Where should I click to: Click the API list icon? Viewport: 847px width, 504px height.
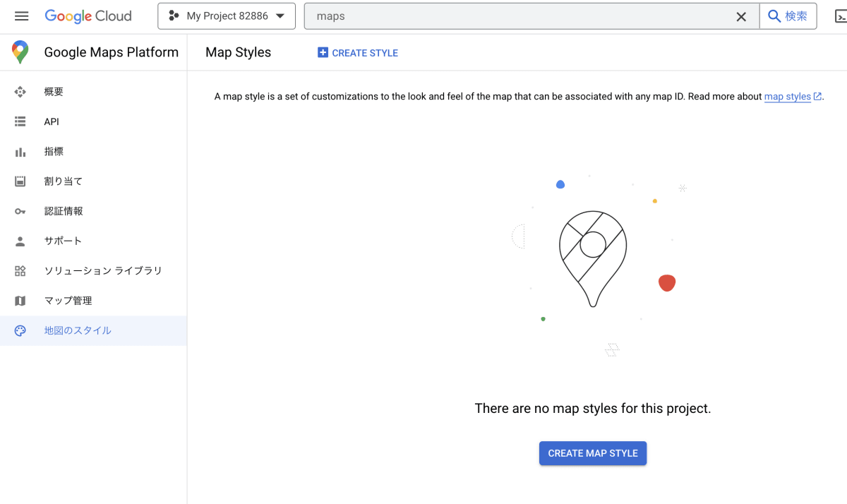pos(20,121)
